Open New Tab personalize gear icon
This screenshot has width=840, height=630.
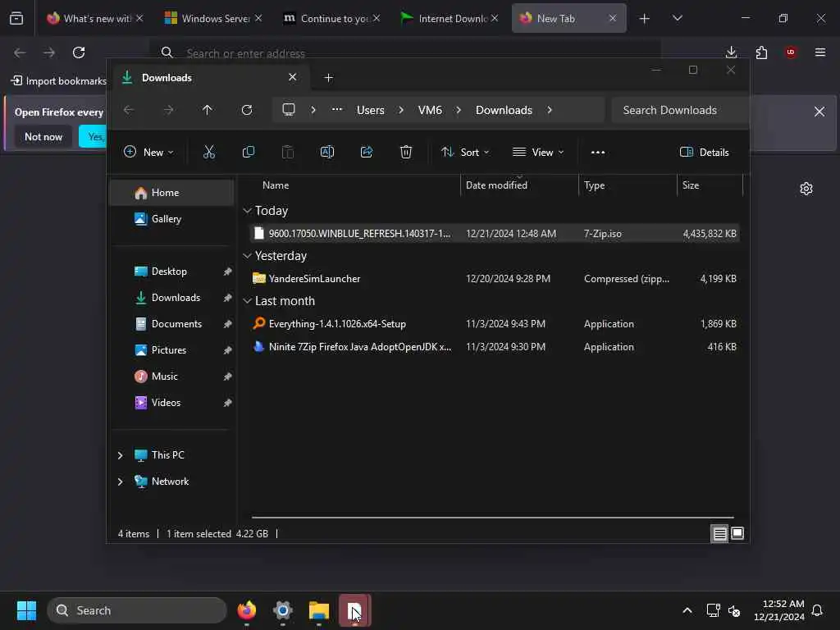[x=806, y=189]
